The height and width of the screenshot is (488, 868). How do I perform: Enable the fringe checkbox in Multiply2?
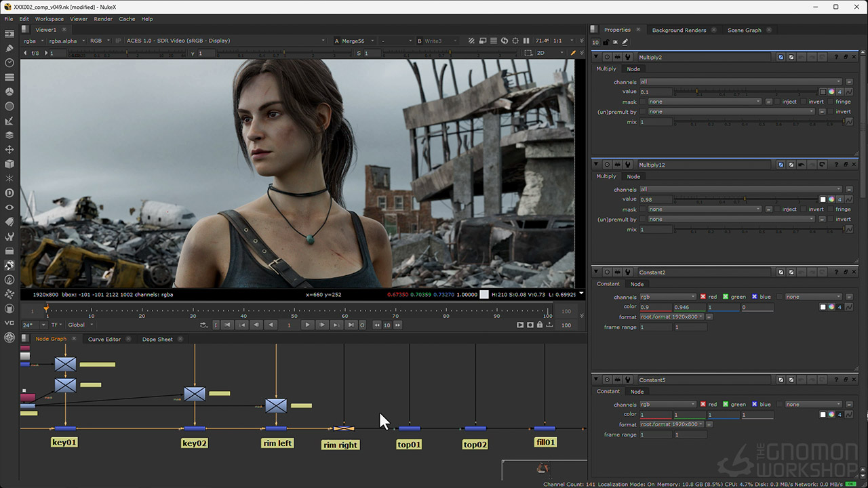pos(830,102)
